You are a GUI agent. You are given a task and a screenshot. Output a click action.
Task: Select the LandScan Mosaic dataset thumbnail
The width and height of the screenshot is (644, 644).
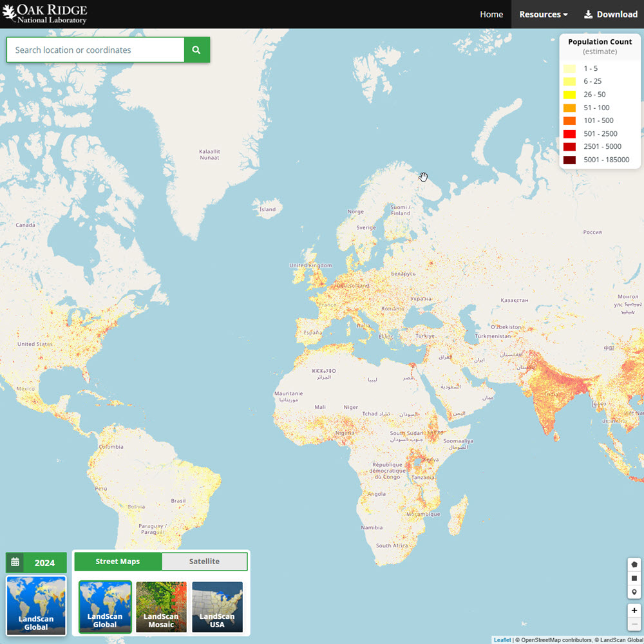[x=161, y=607]
